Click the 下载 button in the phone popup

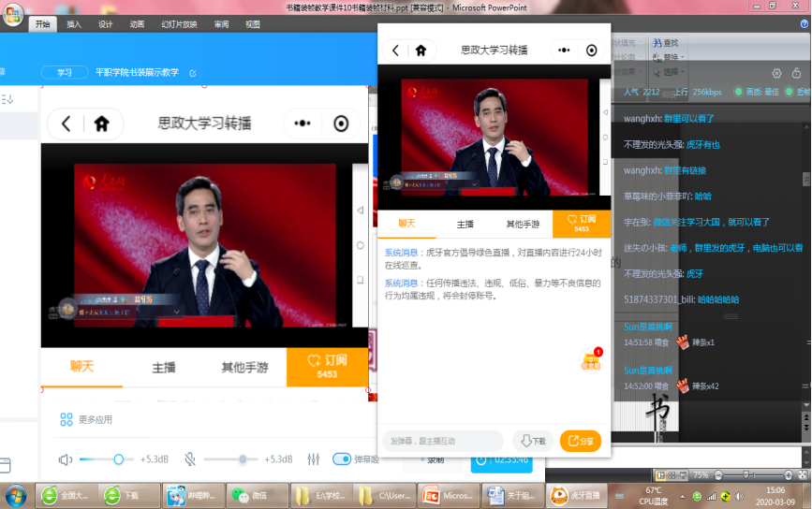[x=534, y=442]
